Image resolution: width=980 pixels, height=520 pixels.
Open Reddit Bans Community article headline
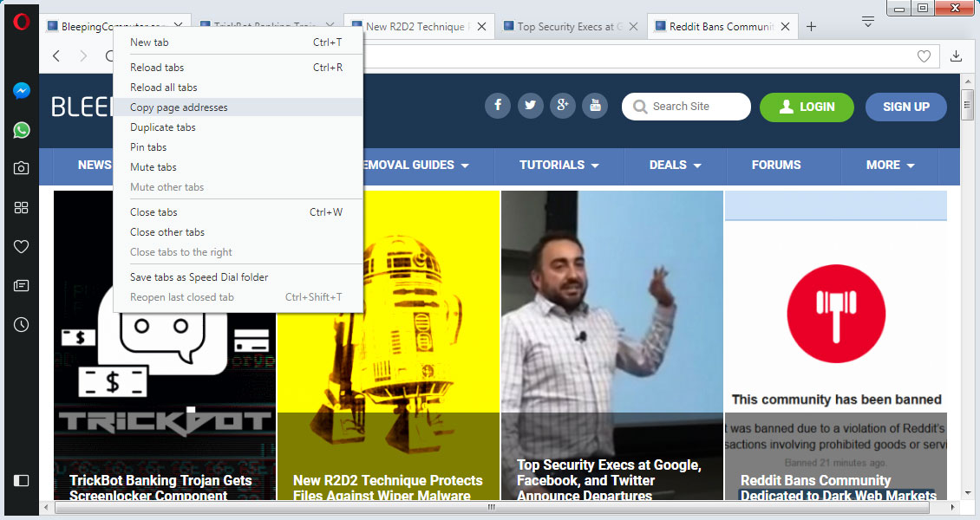click(838, 488)
